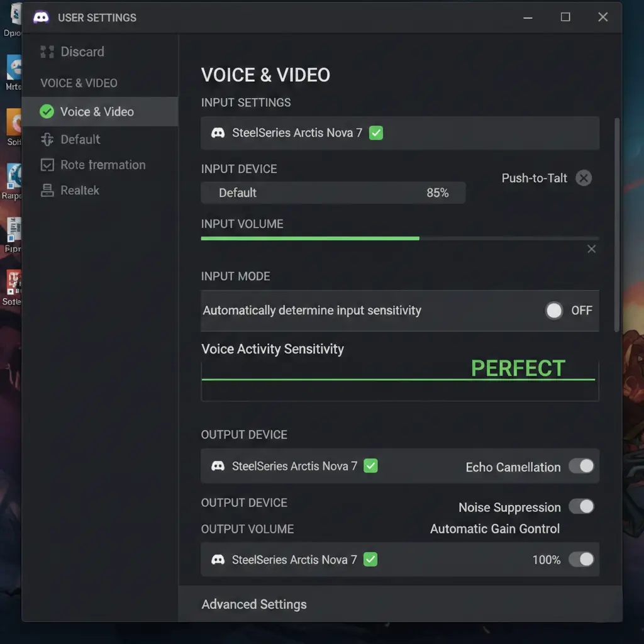Select Default in the sidebar
Screen dimensions: 644x644
(x=80, y=139)
